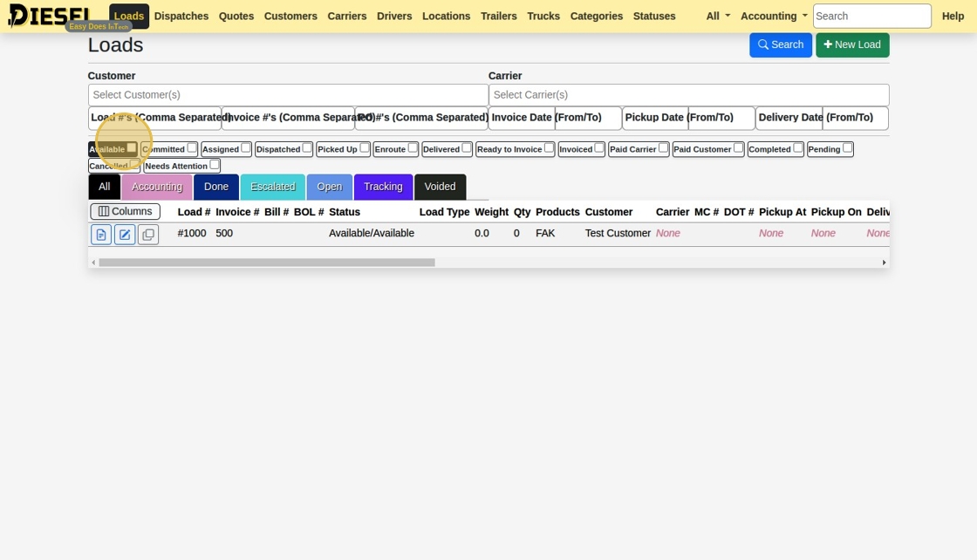Enable the Assigned status filter
Image resolution: width=977 pixels, height=560 pixels.
point(246,148)
